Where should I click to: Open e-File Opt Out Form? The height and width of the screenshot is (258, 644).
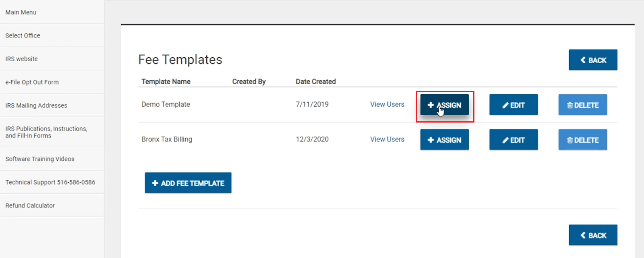pyautogui.click(x=32, y=82)
